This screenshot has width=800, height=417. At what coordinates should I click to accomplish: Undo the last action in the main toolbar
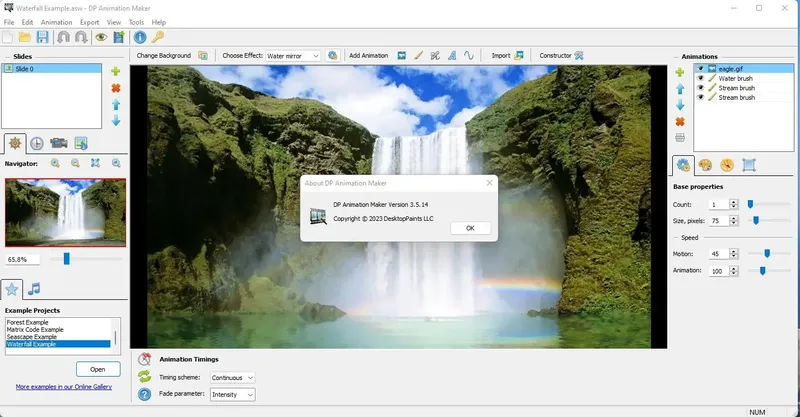[x=63, y=37]
